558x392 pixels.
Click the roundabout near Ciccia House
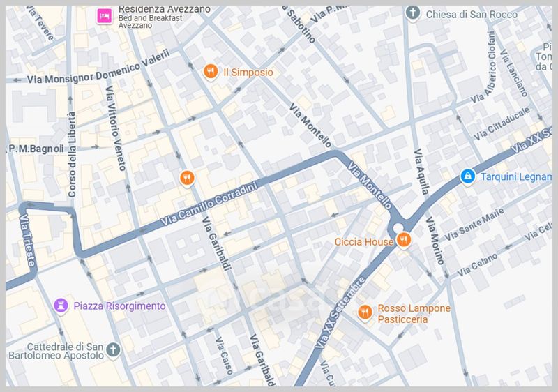[398, 227]
